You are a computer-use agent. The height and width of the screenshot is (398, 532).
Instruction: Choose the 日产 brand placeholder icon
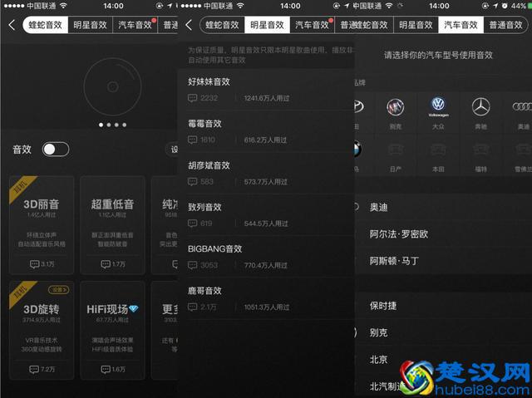point(396,150)
